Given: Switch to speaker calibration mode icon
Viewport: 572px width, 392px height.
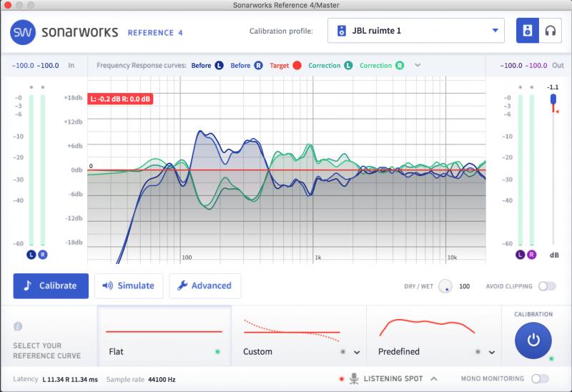Looking at the screenshot, I should (528, 31).
